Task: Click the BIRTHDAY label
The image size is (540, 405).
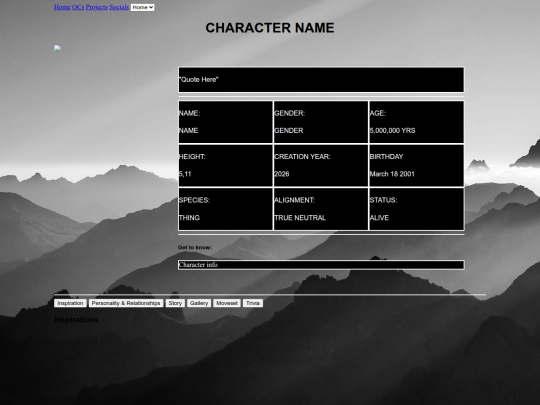Action: [x=386, y=157]
